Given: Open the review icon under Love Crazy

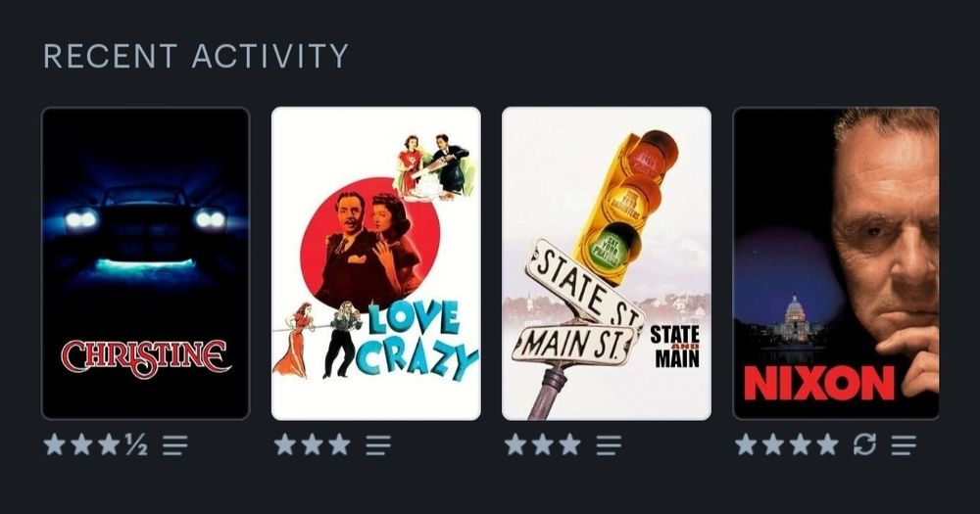Looking at the screenshot, I should click(378, 445).
